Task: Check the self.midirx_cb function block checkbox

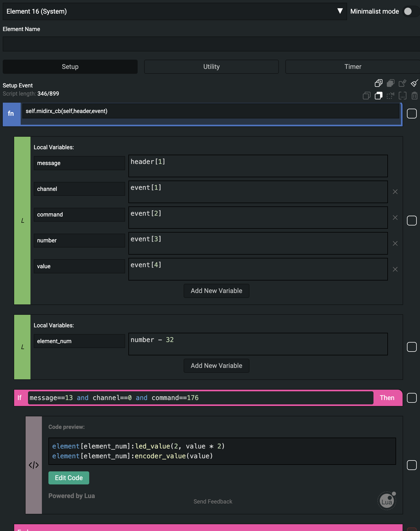Action: pos(412,114)
